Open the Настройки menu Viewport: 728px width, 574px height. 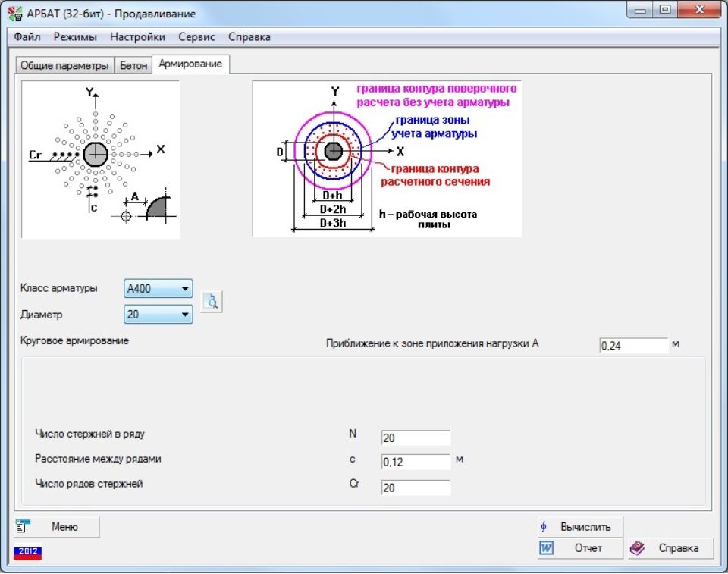click(137, 36)
